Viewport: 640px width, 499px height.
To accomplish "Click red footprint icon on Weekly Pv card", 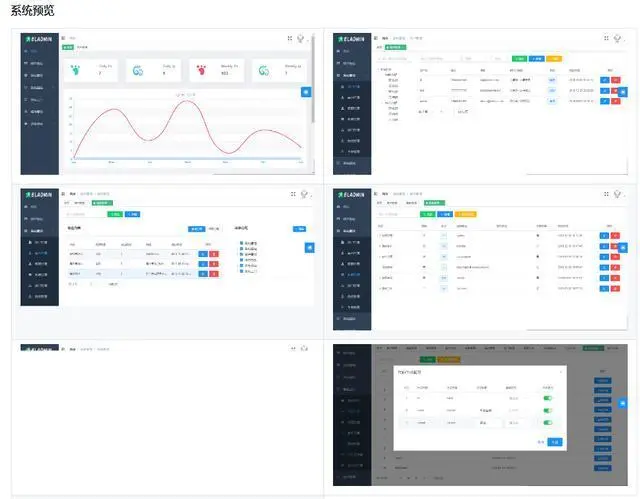I will pyautogui.click(x=201, y=70).
